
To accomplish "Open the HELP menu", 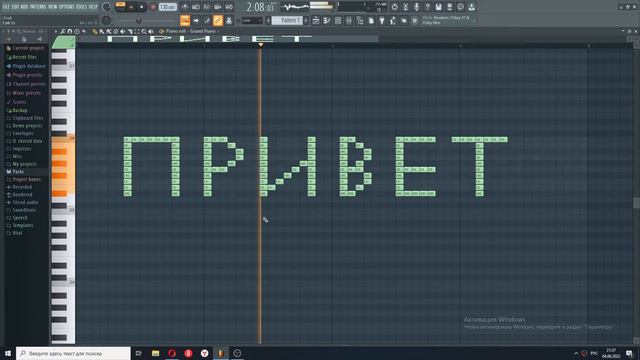I will coord(93,7).
